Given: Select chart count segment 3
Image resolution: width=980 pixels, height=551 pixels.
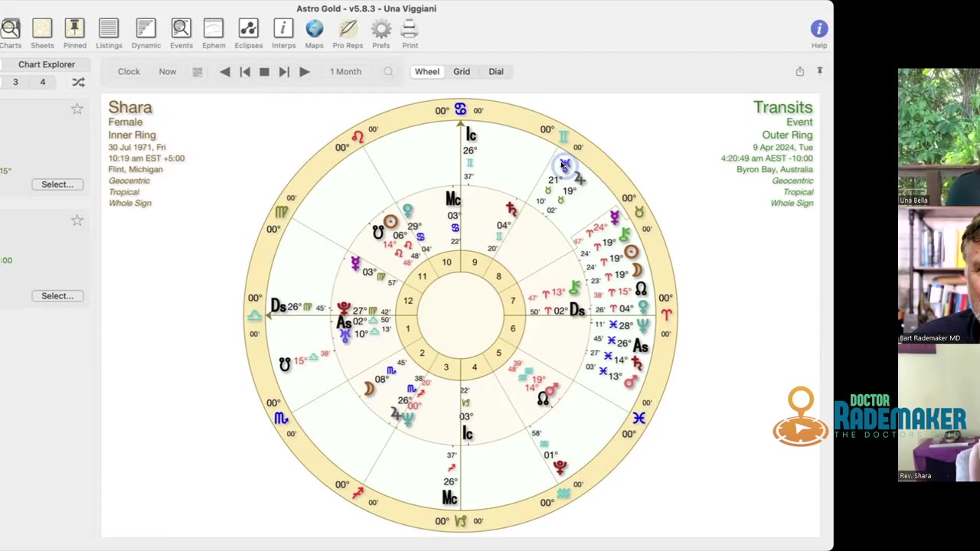Looking at the screenshot, I should pyautogui.click(x=15, y=82).
